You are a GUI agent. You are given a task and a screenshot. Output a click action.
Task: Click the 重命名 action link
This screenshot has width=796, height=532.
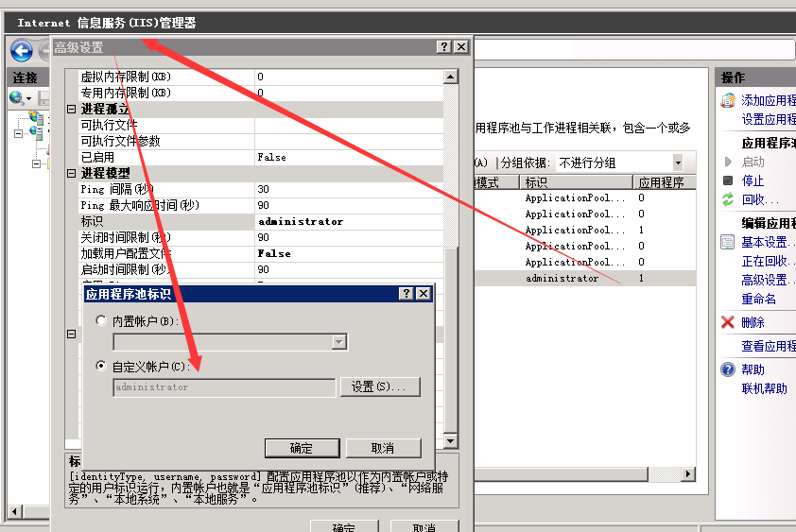point(758,299)
